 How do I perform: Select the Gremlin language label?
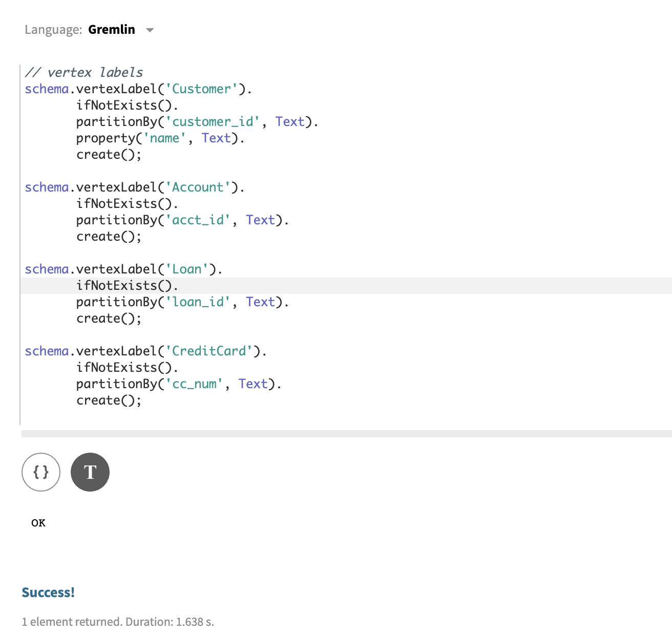point(112,29)
